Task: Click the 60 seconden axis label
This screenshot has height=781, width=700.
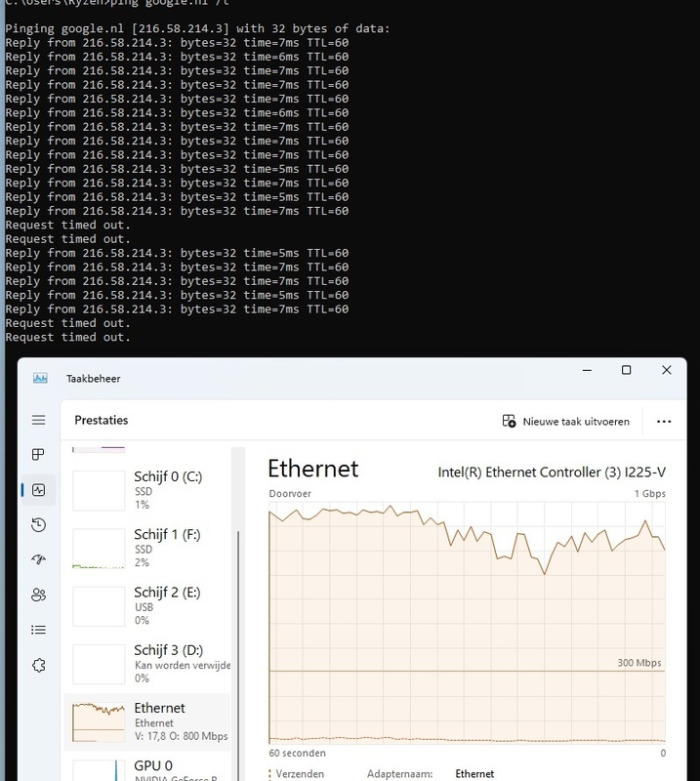Action: pos(298,753)
